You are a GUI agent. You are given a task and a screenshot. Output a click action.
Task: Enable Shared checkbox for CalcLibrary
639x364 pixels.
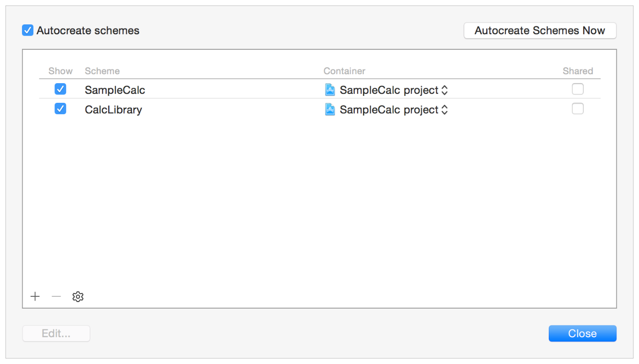pyautogui.click(x=577, y=109)
